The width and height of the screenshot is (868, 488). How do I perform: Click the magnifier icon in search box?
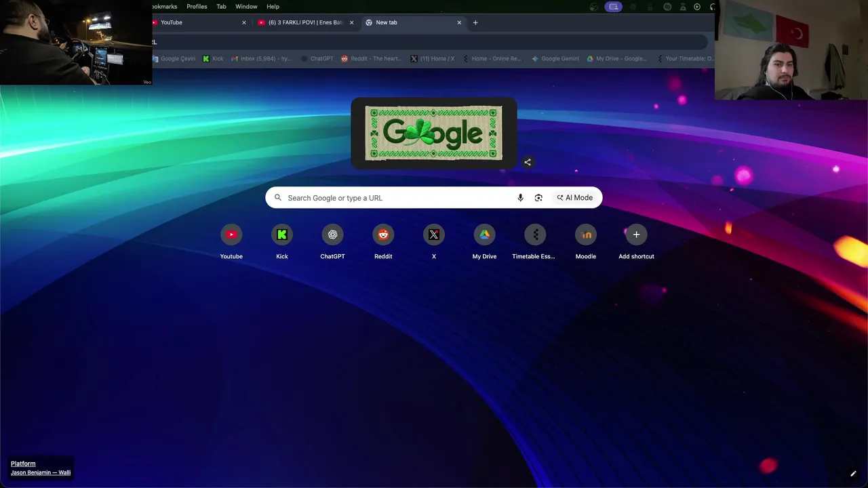point(277,198)
